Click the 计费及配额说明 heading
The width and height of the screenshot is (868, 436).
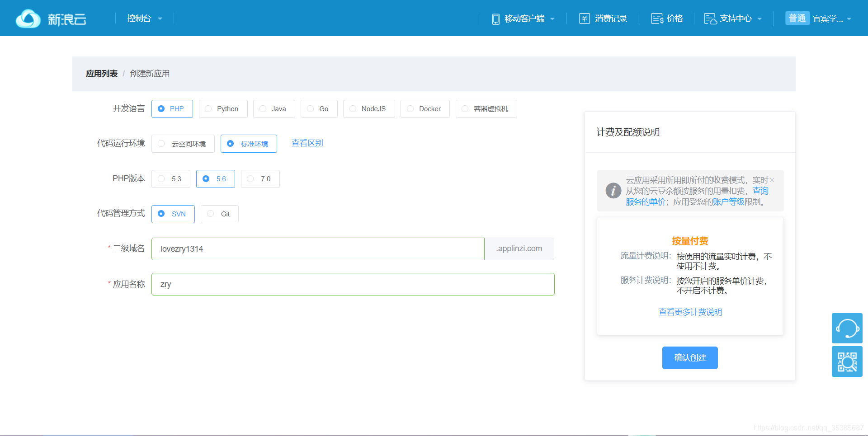[x=628, y=132]
